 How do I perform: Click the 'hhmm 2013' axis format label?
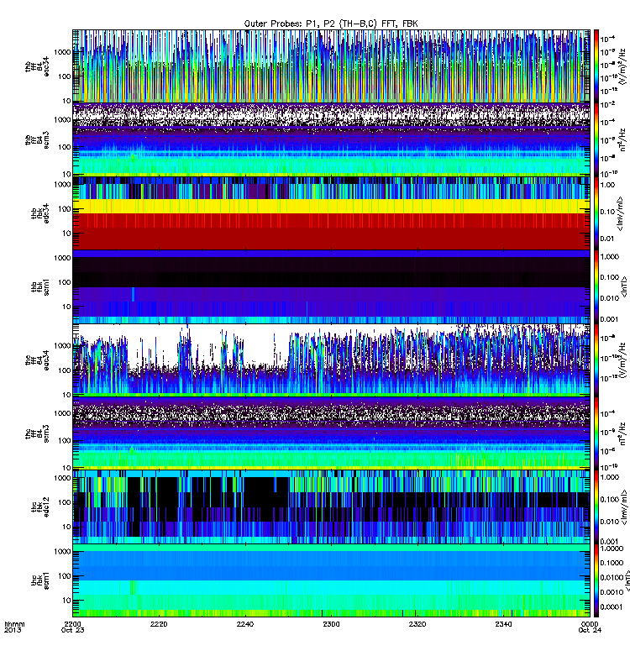coord(14,627)
